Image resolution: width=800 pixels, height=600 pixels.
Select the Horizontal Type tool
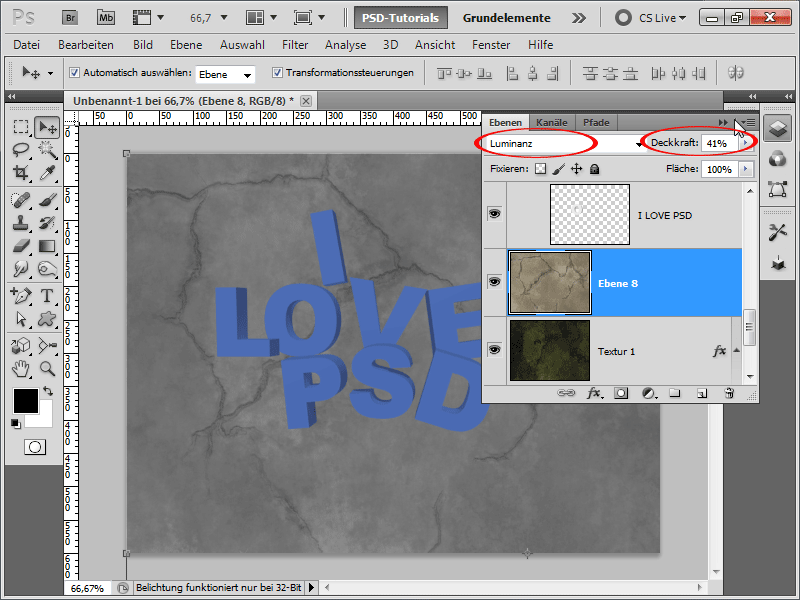47,295
